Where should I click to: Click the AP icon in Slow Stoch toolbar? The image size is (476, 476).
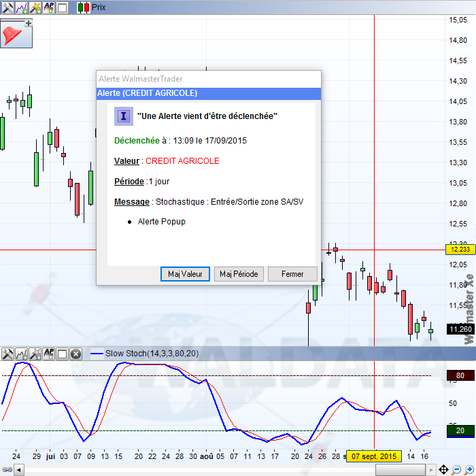[x=49, y=354]
